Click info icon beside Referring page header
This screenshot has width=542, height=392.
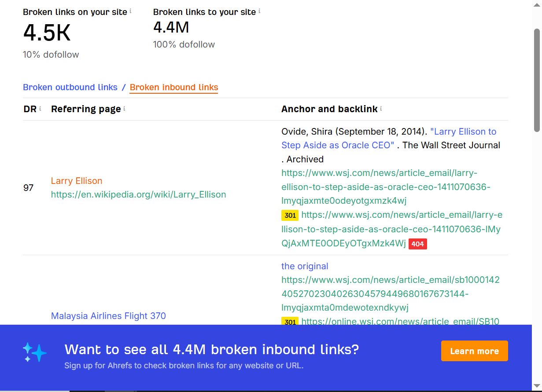pos(124,108)
